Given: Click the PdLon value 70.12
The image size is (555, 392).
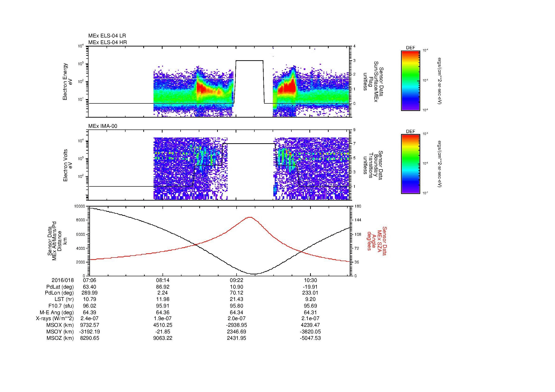Looking at the screenshot, I should [236, 293].
